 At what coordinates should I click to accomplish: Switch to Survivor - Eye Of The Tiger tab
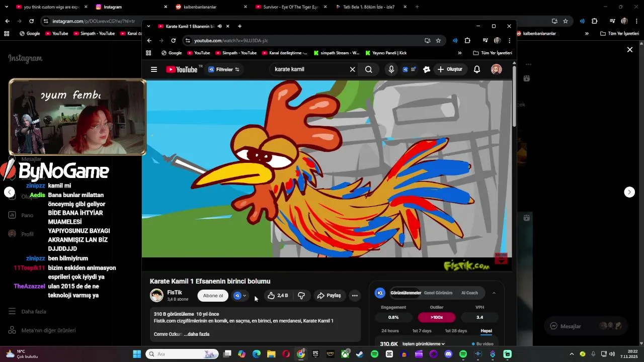290,7
